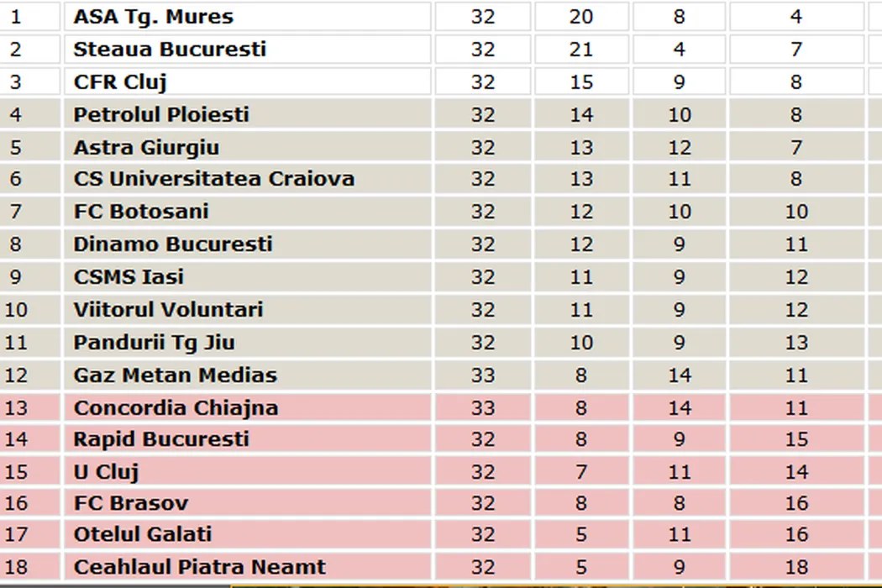The width and height of the screenshot is (882, 588).
Task: Click CS Universitatea Craiova team name
Action: click(x=214, y=179)
